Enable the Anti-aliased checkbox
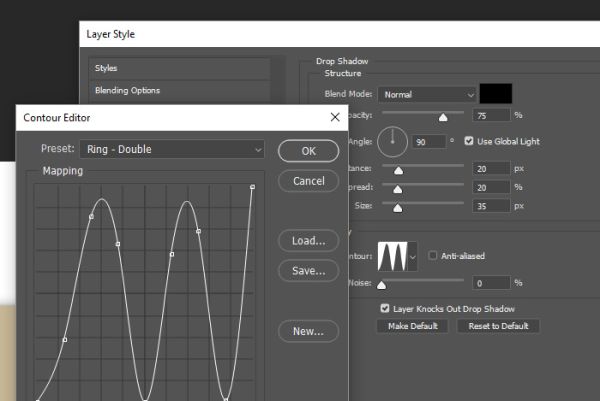Viewport: 600px width, 401px height. pyautogui.click(x=432, y=255)
